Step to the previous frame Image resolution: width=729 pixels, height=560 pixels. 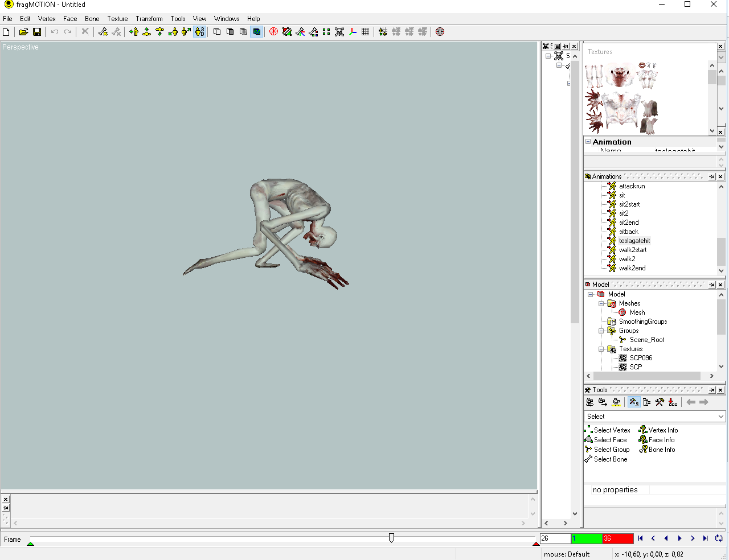[653, 538]
